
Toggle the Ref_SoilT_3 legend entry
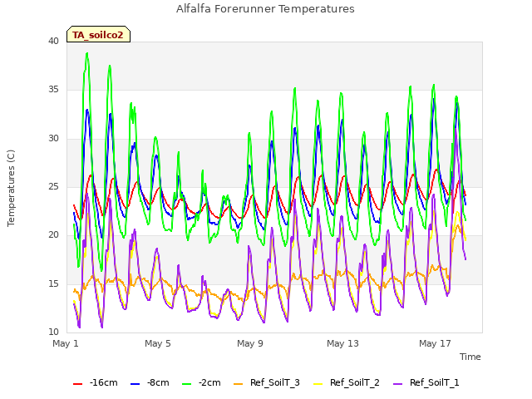(267, 382)
